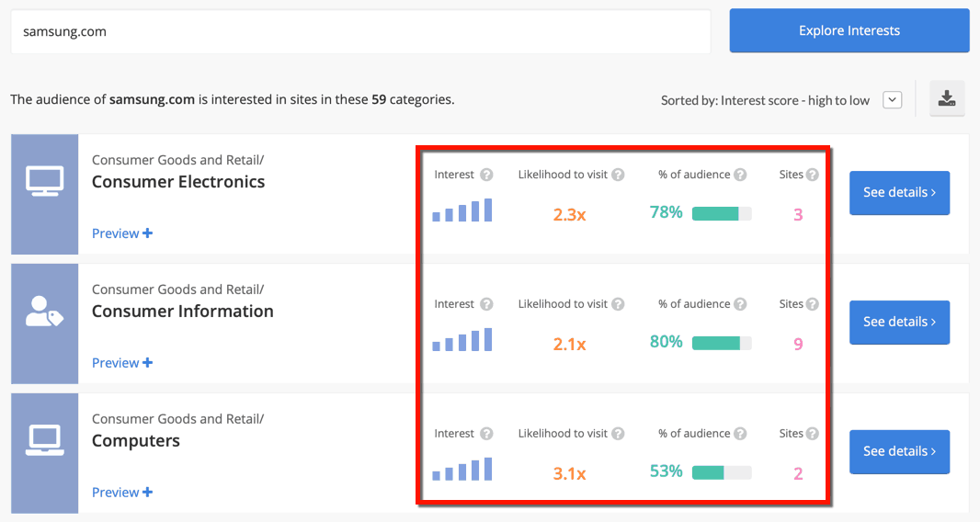Click the Consumer Electronics category title

coord(178,182)
